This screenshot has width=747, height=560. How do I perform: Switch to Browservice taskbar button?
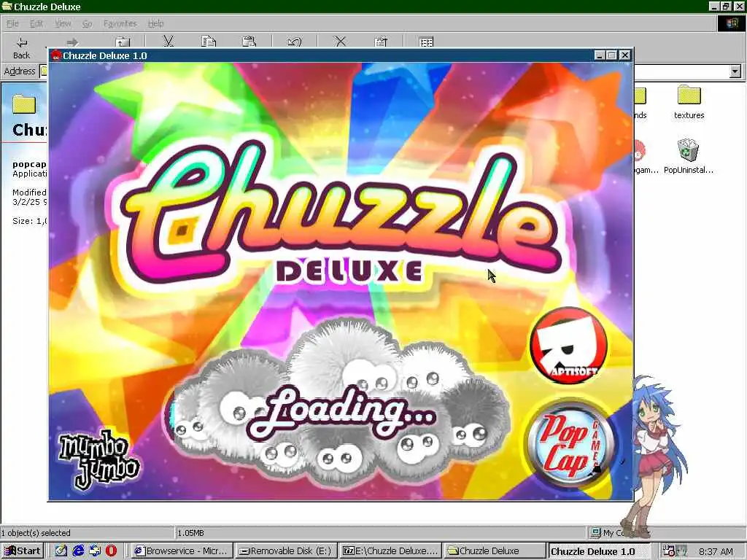click(182, 551)
